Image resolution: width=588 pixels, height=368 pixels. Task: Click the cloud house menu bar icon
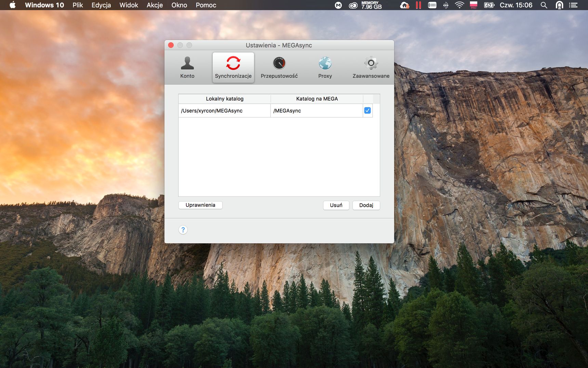tap(405, 5)
